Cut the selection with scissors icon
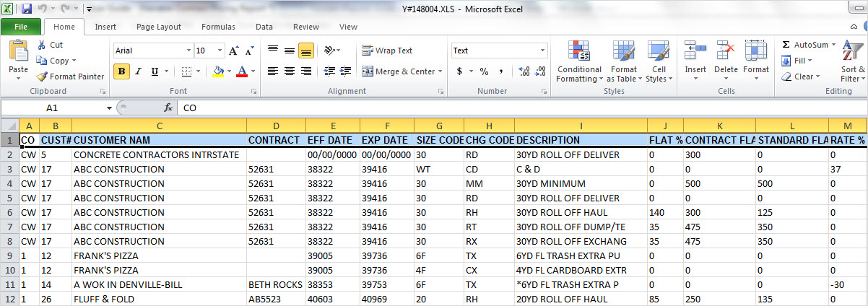Image resolution: width=868 pixels, height=306 pixels. 41,45
